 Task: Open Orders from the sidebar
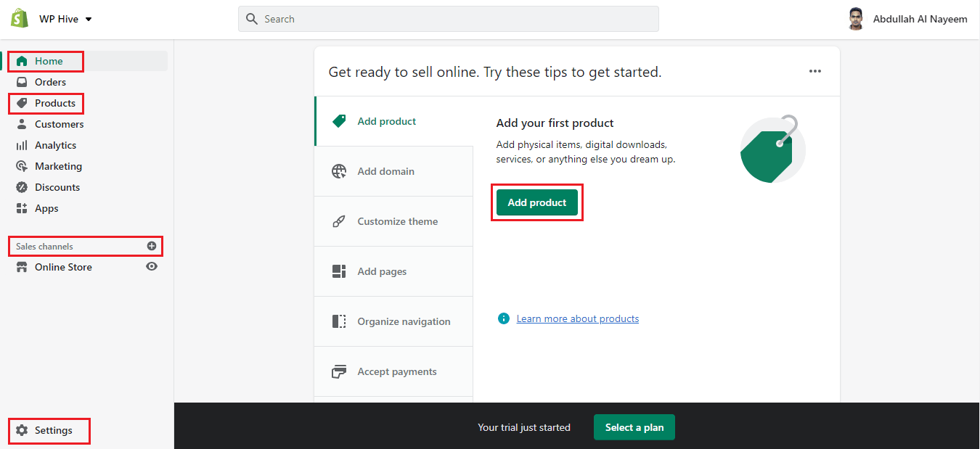[50, 82]
